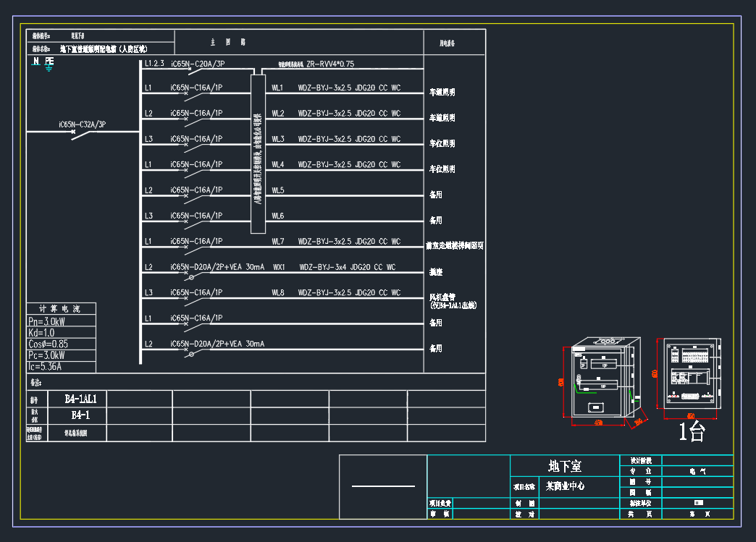
Task: Pick WDZ-BYJ-3x2.5 cable text in WL8 row
Action: click(x=349, y=292)
